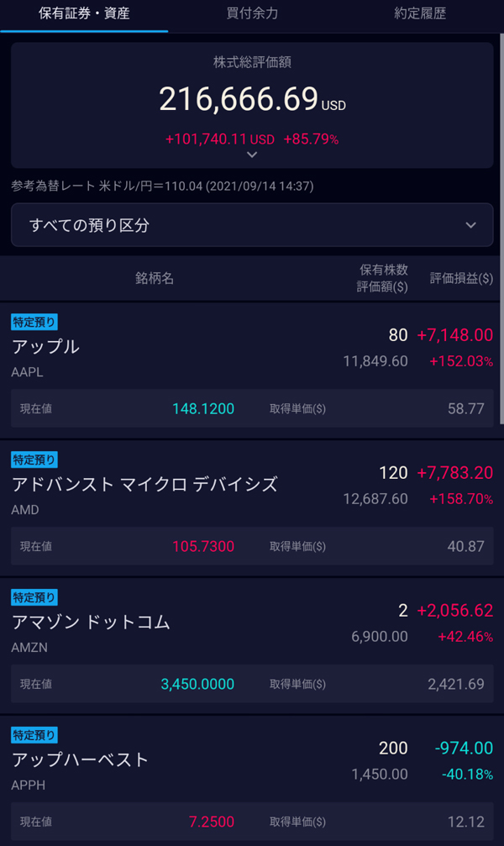
Task: Click the 特定預り badge above AMD holding
Action: pos(34,460)
